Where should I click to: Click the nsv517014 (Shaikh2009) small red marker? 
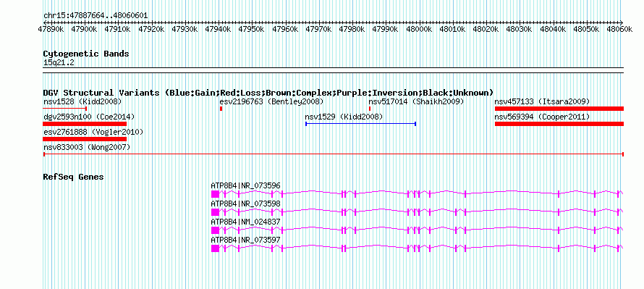coord(370,109)
